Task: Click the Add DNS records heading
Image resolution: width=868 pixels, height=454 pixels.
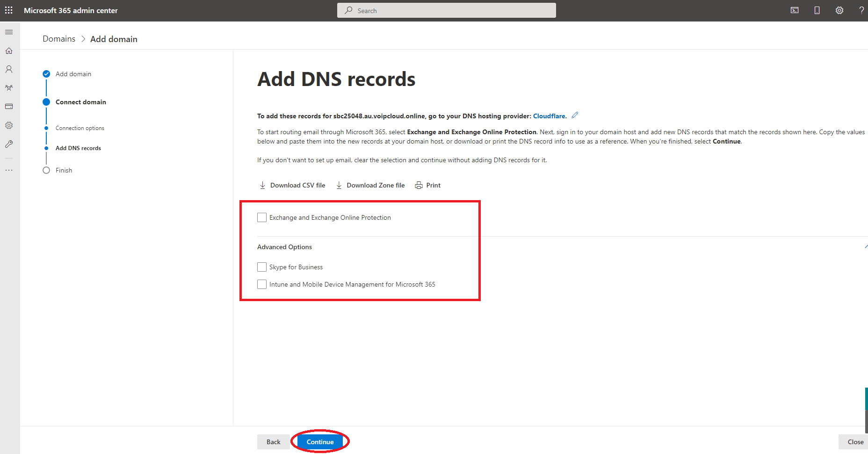Action: click(x=336, y=79)
